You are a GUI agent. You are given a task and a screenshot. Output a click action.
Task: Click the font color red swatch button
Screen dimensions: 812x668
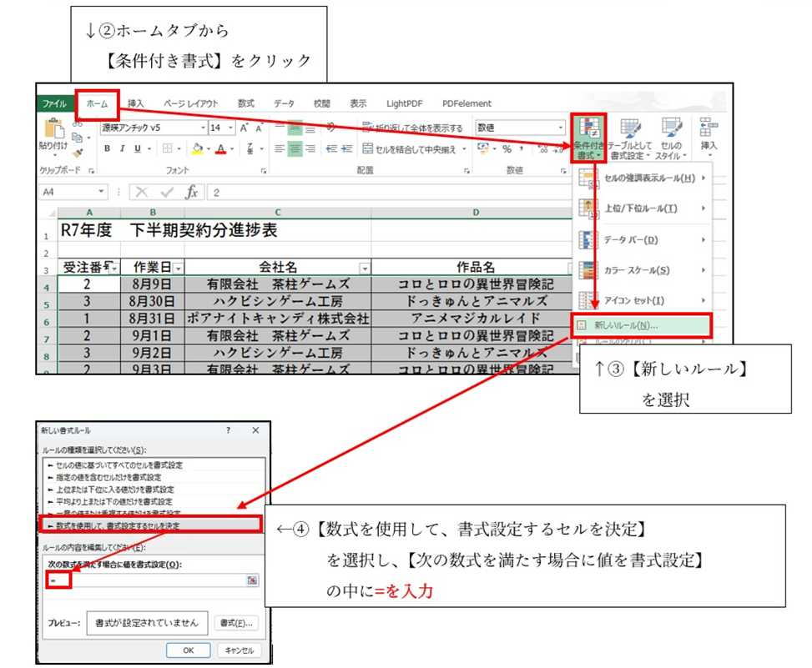pos(220,149)
